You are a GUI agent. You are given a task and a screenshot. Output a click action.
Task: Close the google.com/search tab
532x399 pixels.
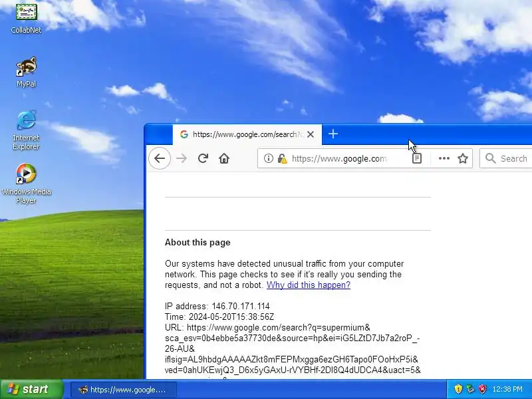point(310,134)
